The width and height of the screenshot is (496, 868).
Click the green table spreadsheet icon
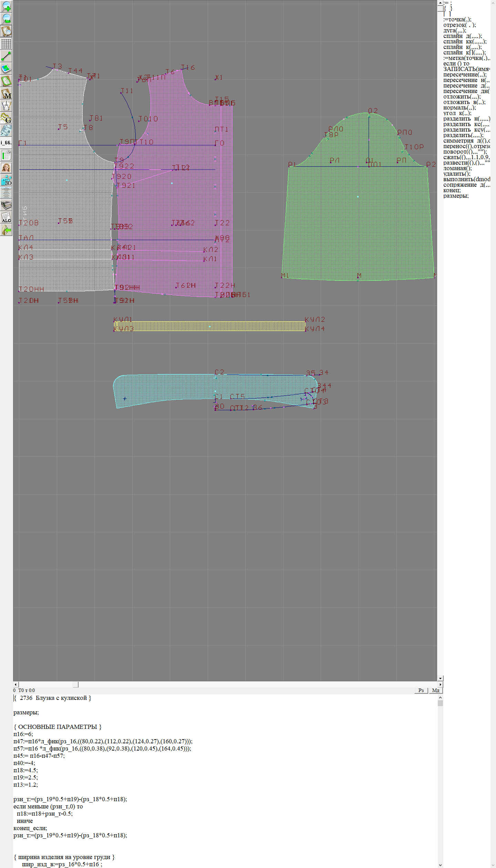(6, 155)
